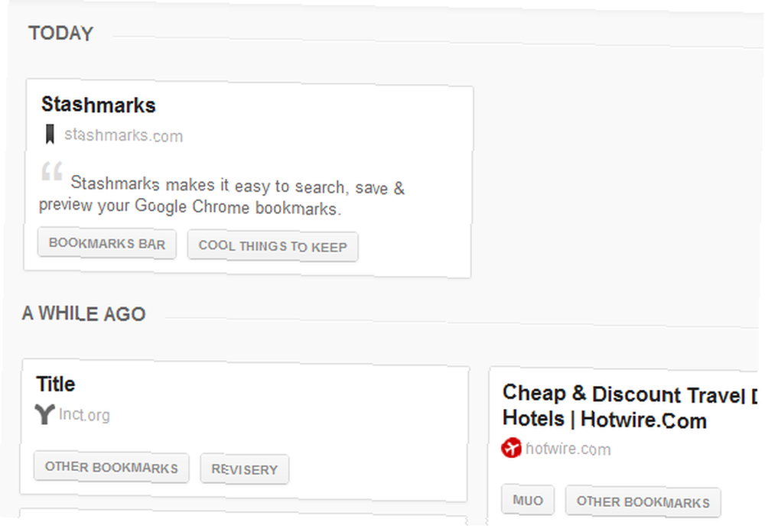Open the stashmarks.com domain link
Viewport: 765px width, 532px height.
point(123,135)
